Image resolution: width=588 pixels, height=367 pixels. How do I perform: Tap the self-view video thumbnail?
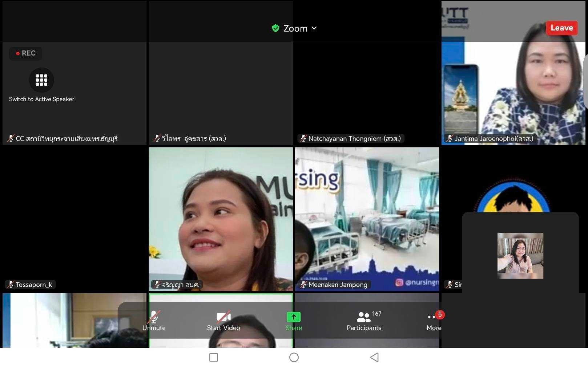coord(520,256)
